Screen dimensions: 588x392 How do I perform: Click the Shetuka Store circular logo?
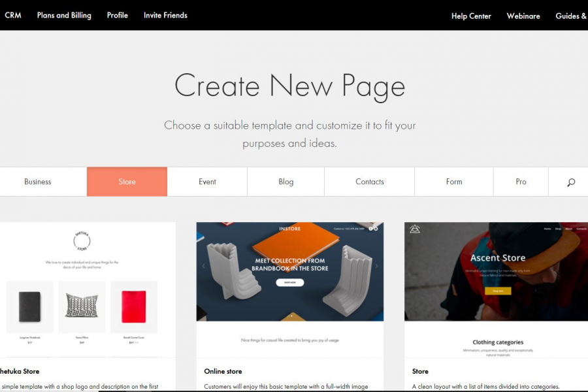(82, 241)
